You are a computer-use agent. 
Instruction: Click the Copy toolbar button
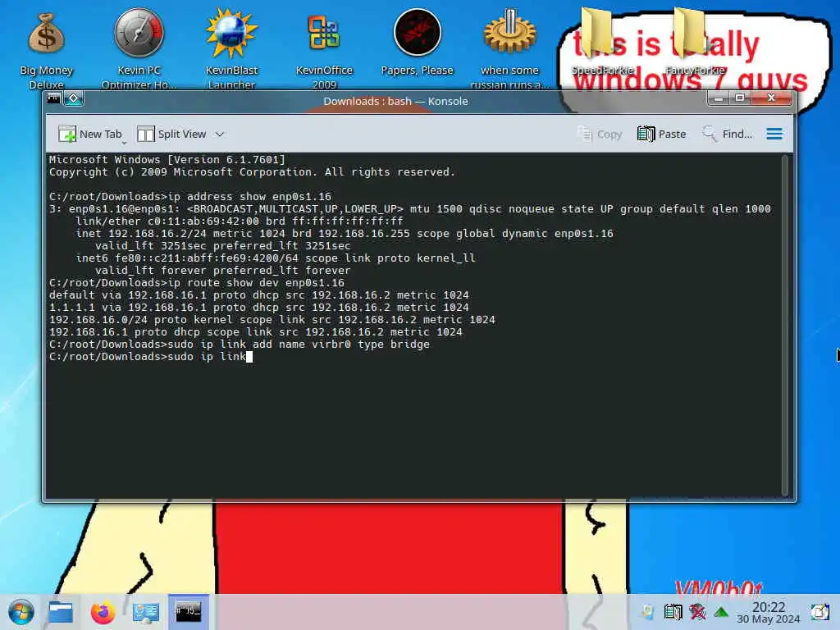point(600,134)
